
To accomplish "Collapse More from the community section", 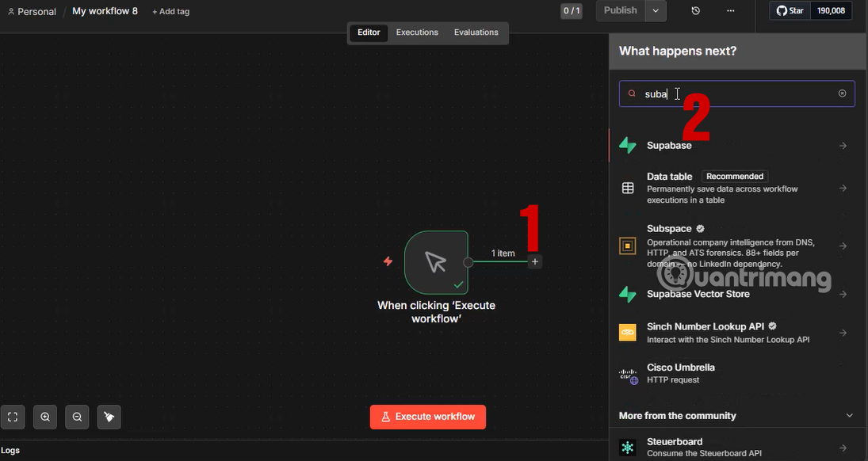I will click(x=849, y=416).
